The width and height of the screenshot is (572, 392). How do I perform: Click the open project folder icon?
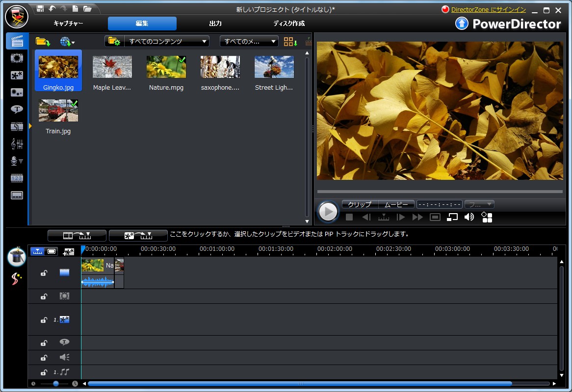87,8
